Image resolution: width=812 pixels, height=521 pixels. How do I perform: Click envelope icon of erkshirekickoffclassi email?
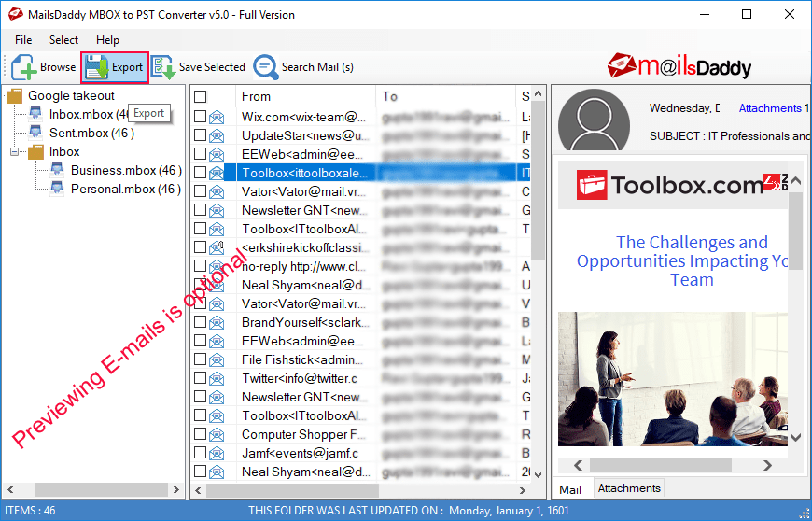(217, 248)
